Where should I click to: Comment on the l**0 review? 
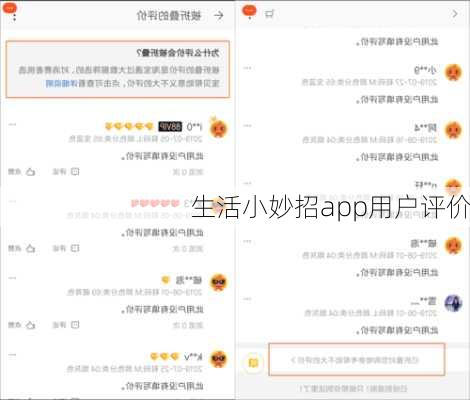75,172
